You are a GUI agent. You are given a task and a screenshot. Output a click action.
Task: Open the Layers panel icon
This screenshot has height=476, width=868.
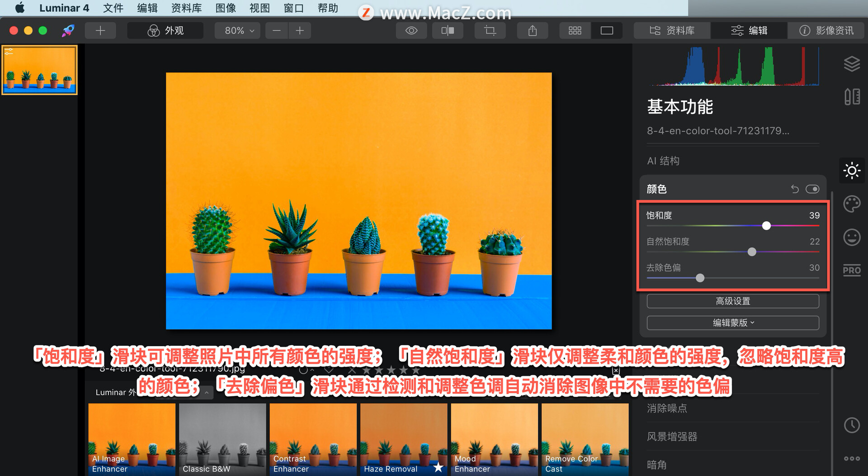(x=852, y=64)
